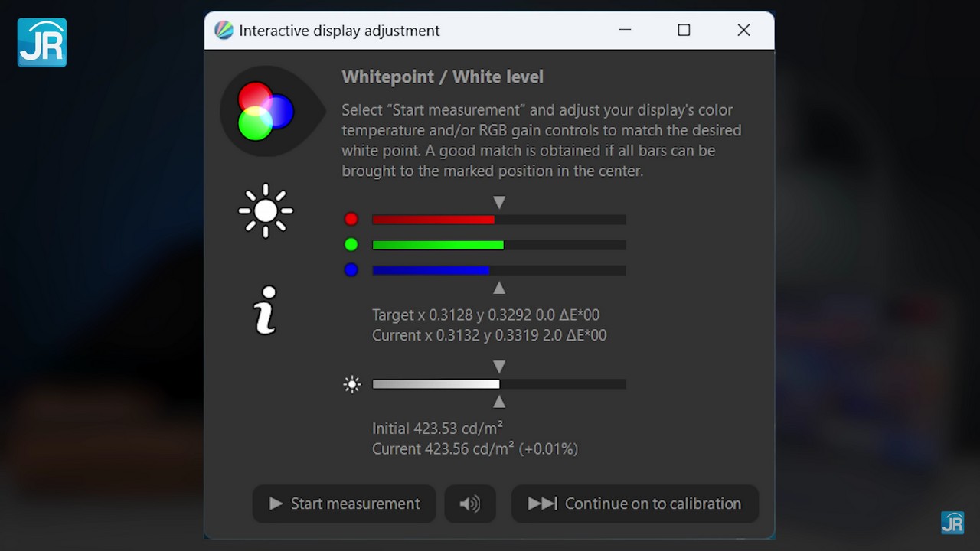Click the DisplayCAL app icon in title bar
The height and width of the screenshot is (551, 980).
(x=224, y=31)
